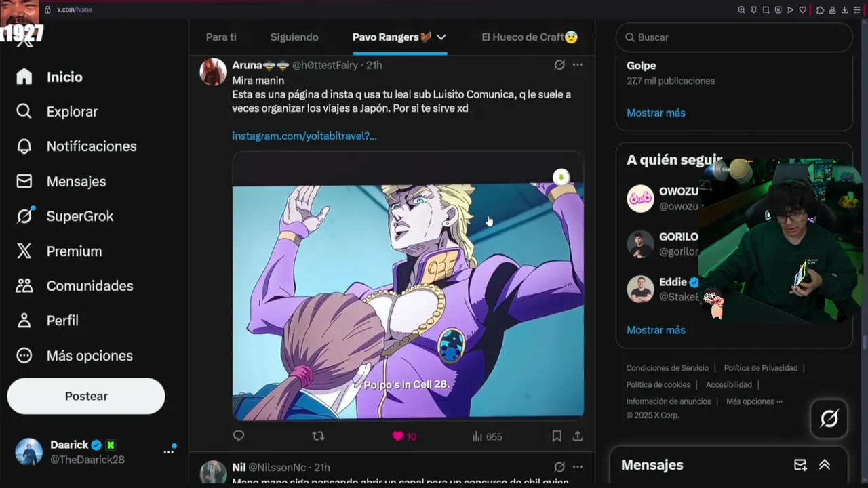Viewport: 868px width, 488px height.
Task: Click the Postear button
Action: [x=86, y=396]
